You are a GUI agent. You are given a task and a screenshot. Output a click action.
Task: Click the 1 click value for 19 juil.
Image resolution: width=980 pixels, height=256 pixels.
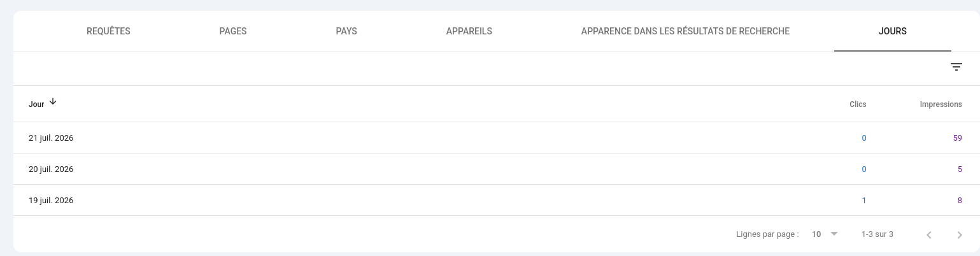(864, 201)
